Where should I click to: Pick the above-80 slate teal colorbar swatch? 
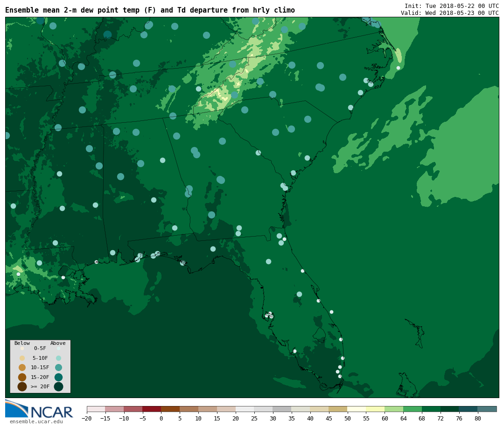487,409
